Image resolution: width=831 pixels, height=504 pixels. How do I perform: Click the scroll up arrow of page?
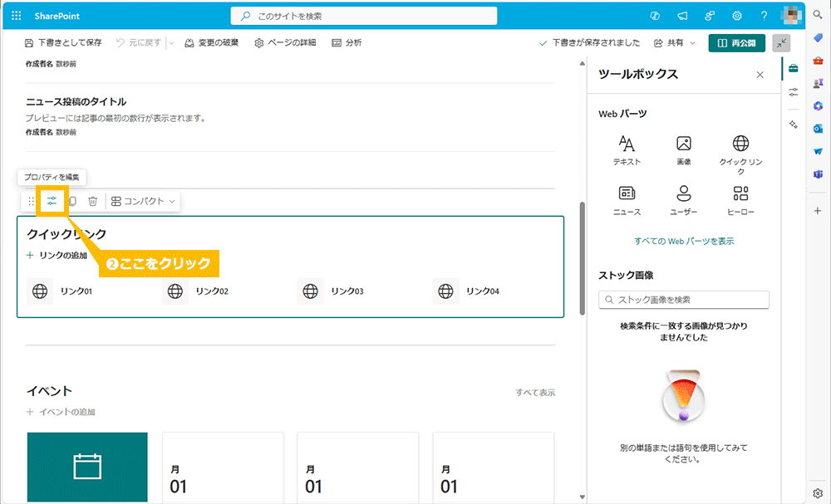coord(583,63)
